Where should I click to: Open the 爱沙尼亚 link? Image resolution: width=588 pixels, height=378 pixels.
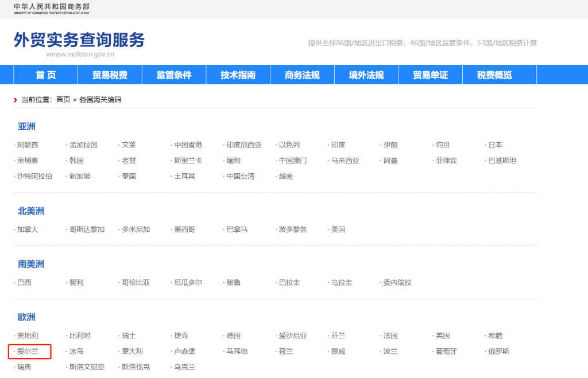(x=292, y=336)
